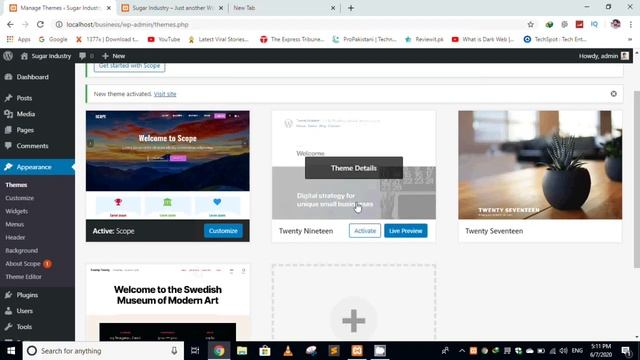The image size is (640, 360).
Task: Open the Google bookmark
Action: [53, 39]
